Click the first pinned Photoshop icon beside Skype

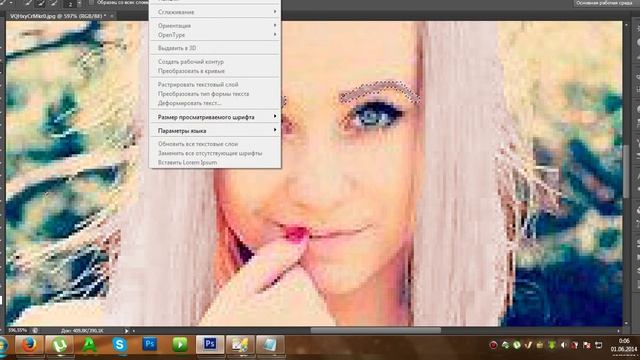point(149,345)
